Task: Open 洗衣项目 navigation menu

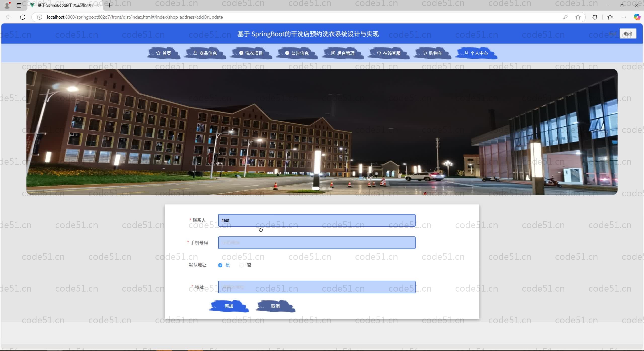Action: click(x=251, y=53)
